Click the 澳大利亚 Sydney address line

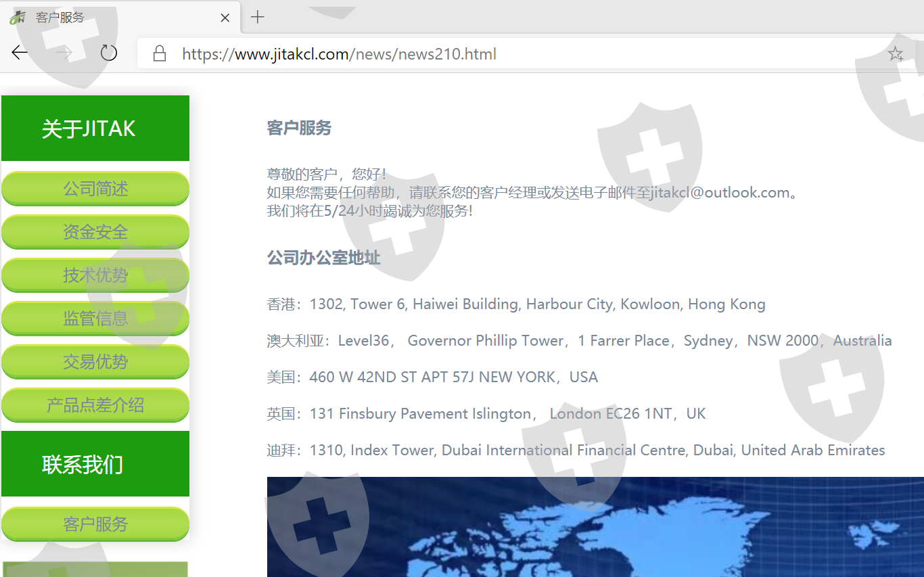(580, 341)
